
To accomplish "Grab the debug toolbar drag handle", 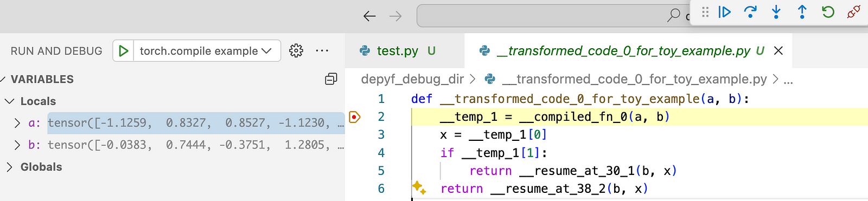I will (705, 12).
